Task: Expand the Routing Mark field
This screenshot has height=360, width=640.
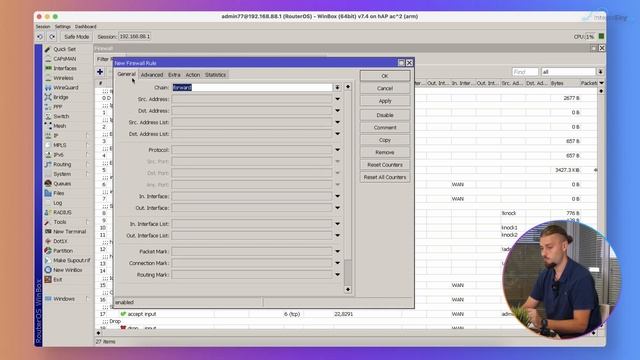Action: [338, 275]
